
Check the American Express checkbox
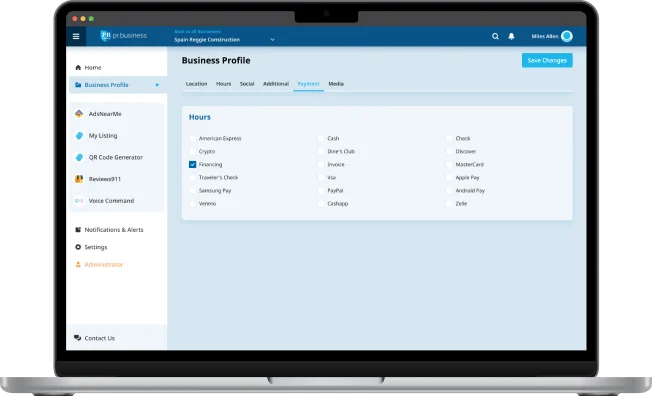coord(193,138)
